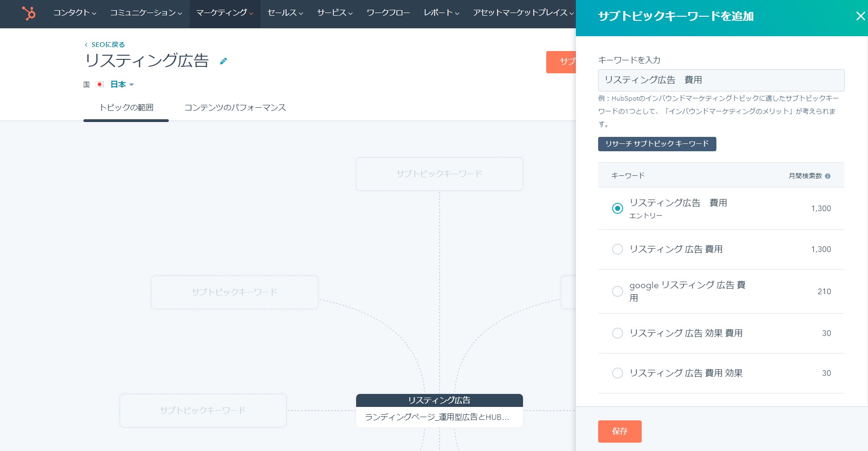Image resolution: width=868 pixels, height=451 pixels.
Task: Click the orange サブ button behind the panel
Action: pyautogui.click(x=561, y=62)
